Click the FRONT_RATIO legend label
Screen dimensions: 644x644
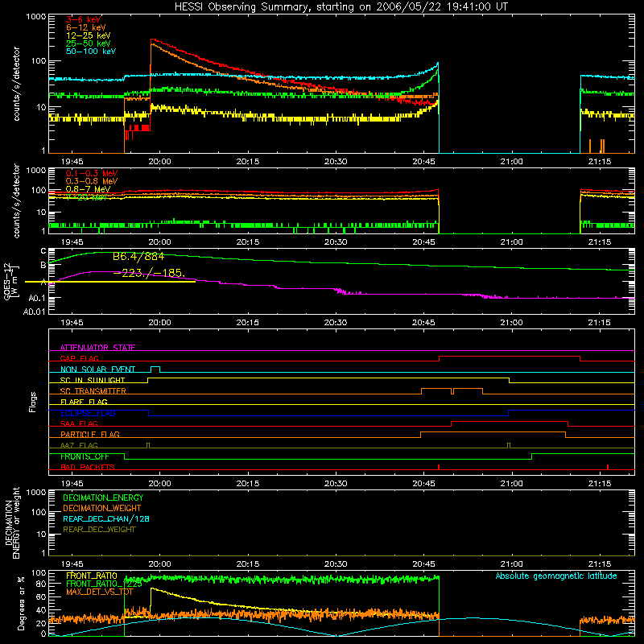click(x=92, y=576)
